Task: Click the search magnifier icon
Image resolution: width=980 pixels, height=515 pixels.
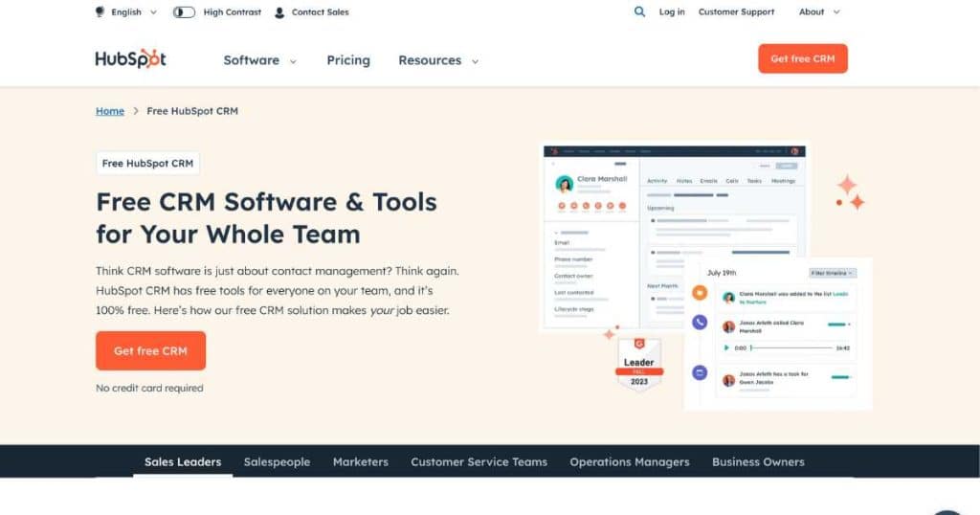Action: point(639,12)
